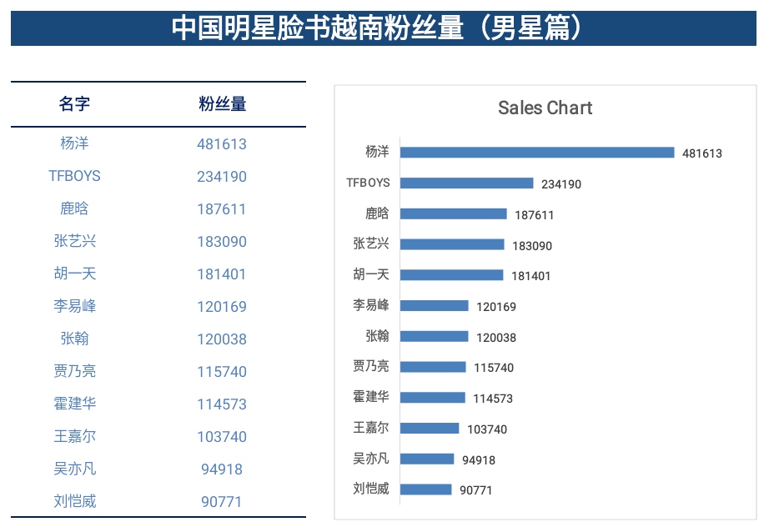Click table value 115740 for 贾乃亮
The height and width of the screenshot is (532, 769).
pyautogui.click(x=222, y=372)
